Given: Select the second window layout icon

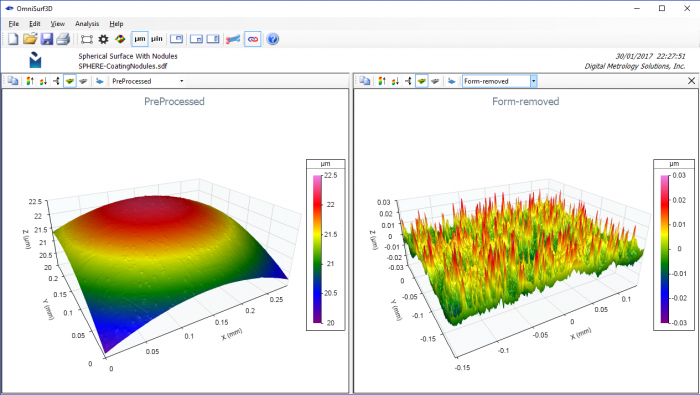Looking at the screenshot, I should pos(196,39).
